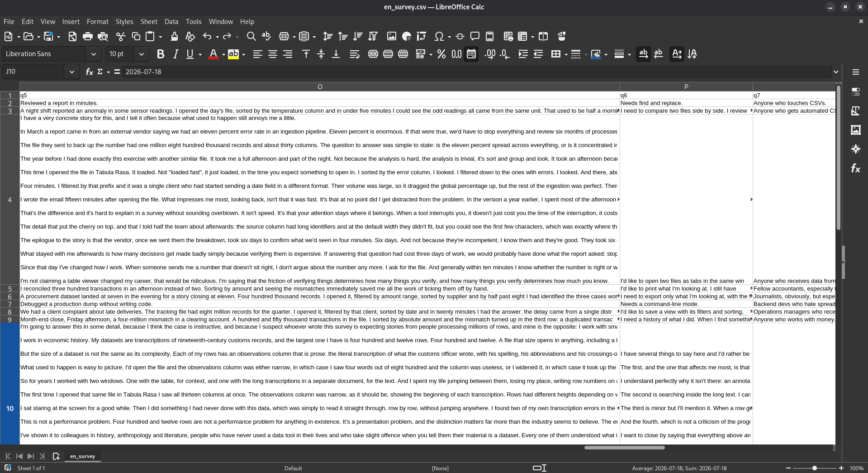Screen dimensions: 868x473
Task: Open the font size dropdown
Action: (141, 54)
